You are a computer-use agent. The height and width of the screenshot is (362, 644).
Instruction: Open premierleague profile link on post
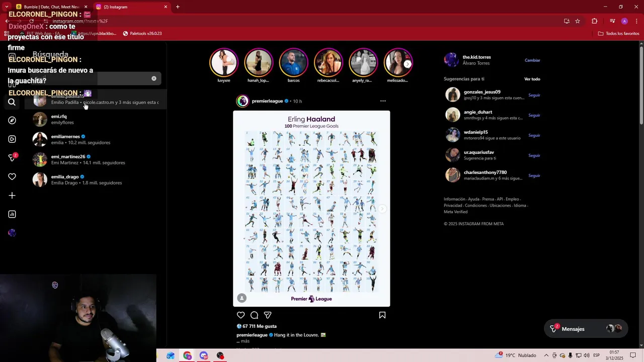[x=267, y=101]
